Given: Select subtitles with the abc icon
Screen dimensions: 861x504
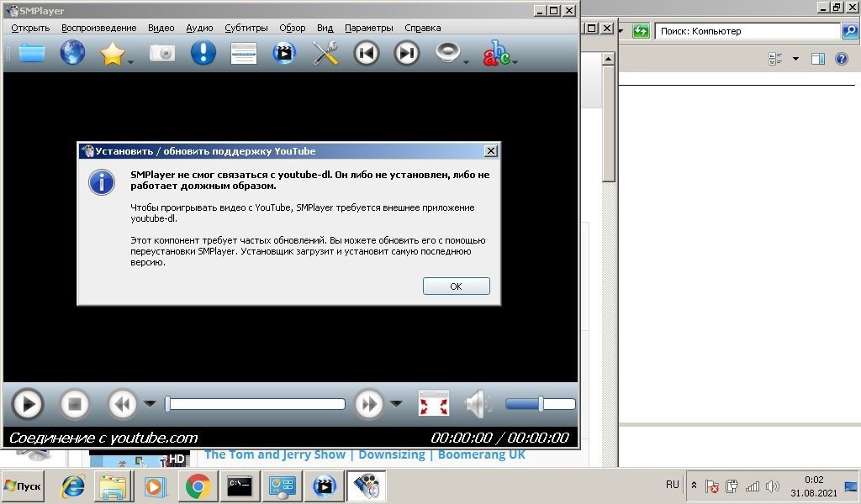Looking at the screenshot, I should click(496, 53).
